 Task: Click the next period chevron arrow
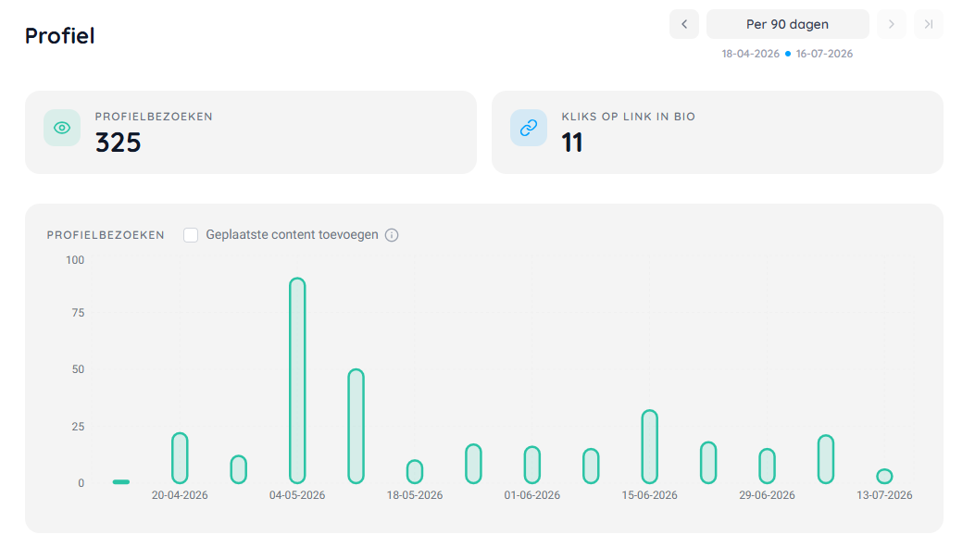[x=891, y=24]
